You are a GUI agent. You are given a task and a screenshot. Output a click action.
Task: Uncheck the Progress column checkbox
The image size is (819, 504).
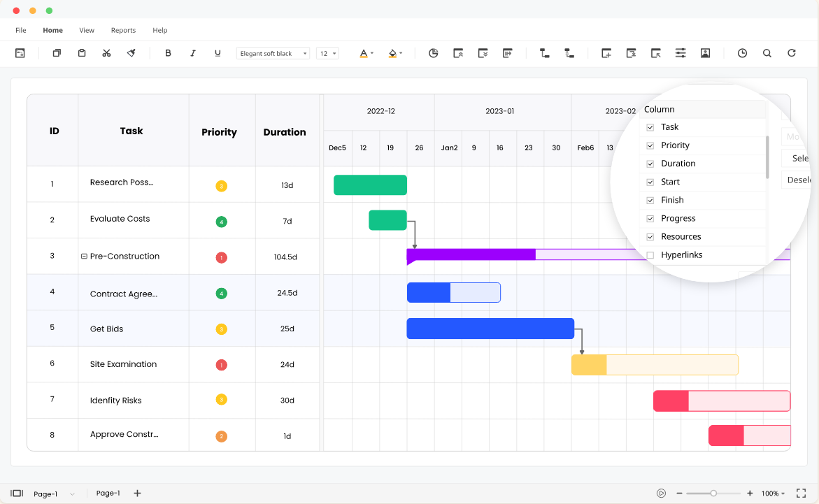(x=650, y=218)
